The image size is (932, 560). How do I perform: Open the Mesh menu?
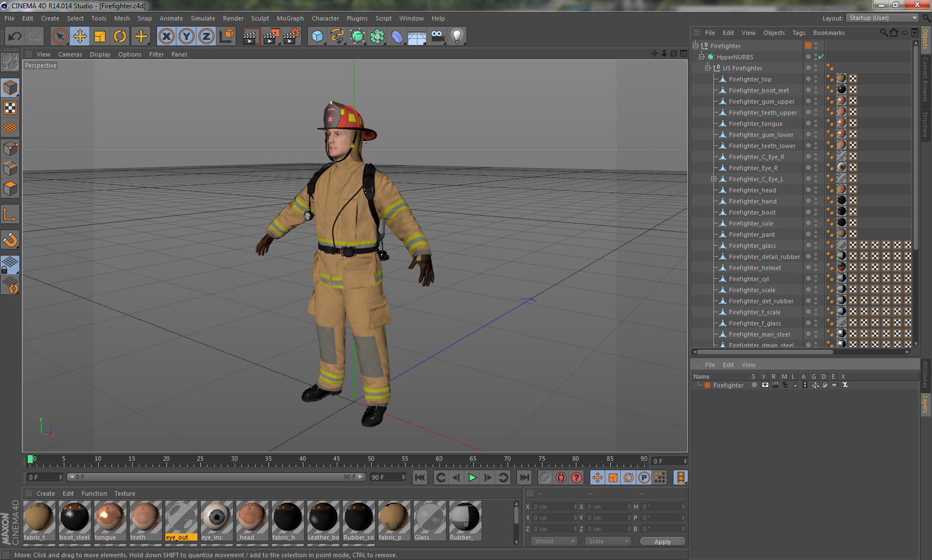coord(122,18)
